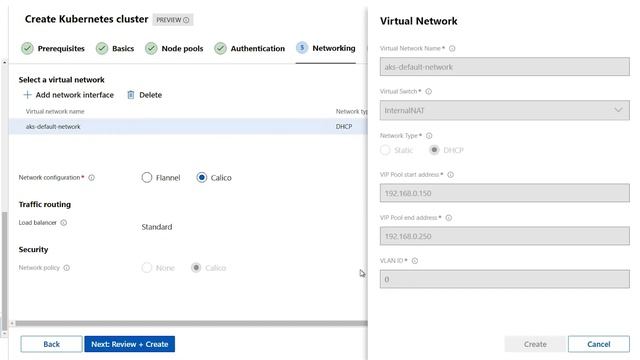Screen dimensions: 640x360
Task: Show info for VLAN ID
Action: (x=415, y=260)
